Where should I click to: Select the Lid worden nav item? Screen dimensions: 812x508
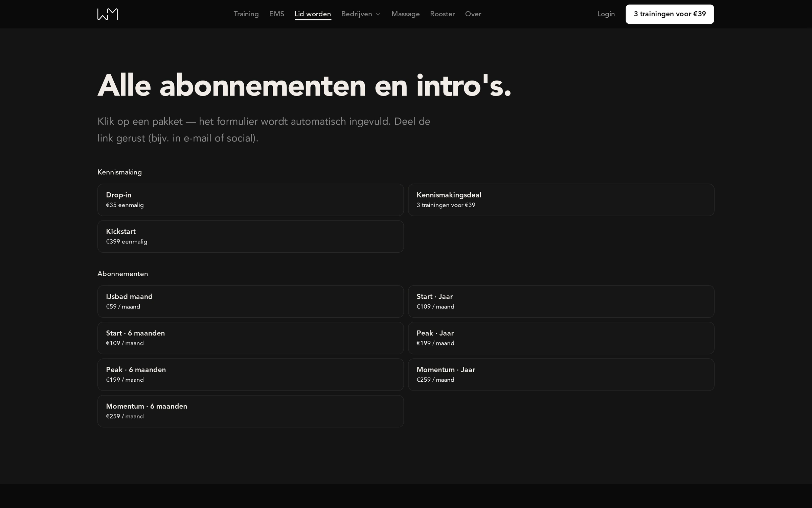pos(313,14)
